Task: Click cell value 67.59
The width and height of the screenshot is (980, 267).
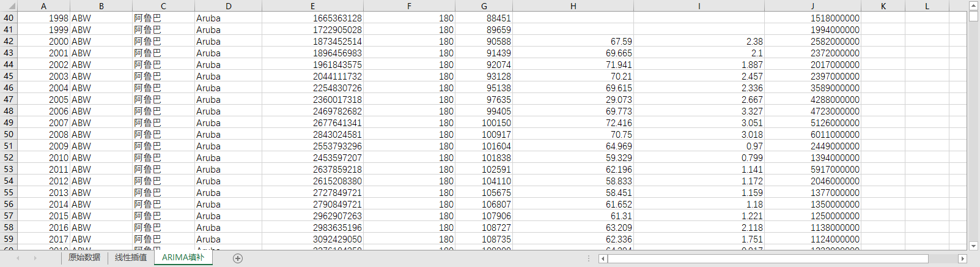Action: [x=573, y=42]
